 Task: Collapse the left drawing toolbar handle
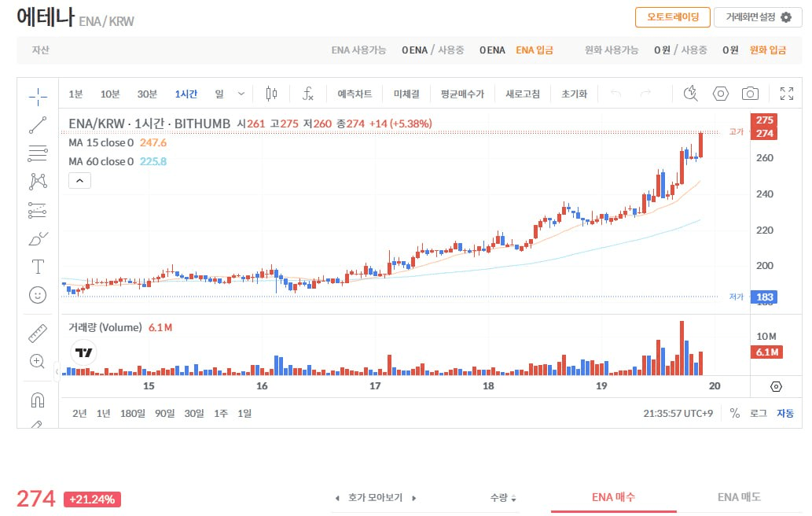(x=57, y=371)
